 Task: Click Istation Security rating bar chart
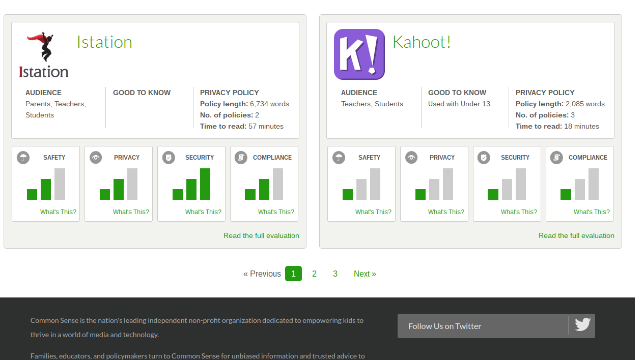coord(191,184)
